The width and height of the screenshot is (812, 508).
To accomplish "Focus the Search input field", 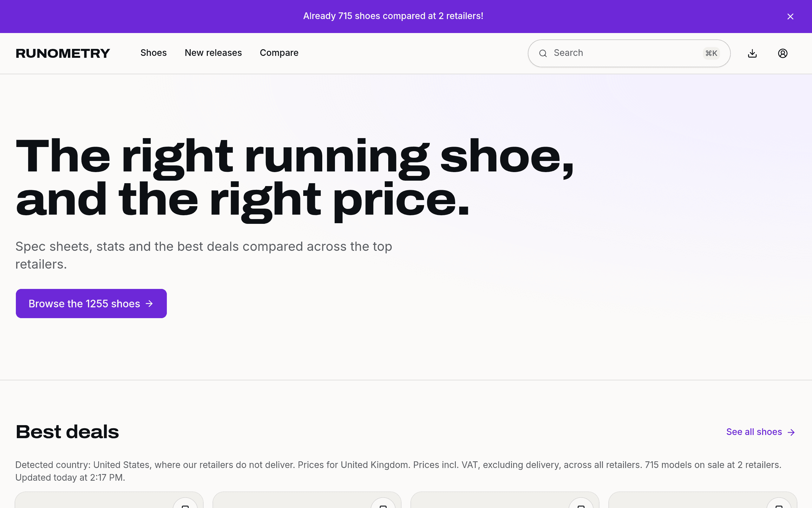I will coord(629,53).
